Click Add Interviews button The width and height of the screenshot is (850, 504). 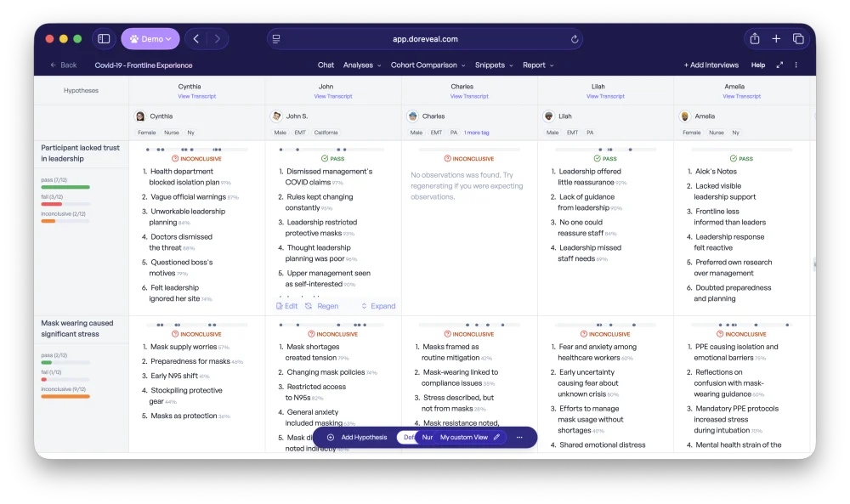[x=711, y=65]
